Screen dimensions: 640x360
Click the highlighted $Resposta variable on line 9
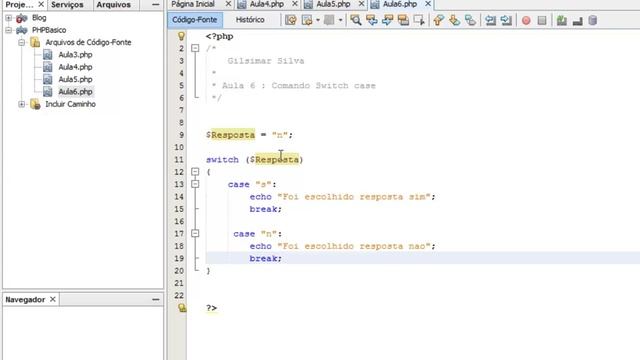[231, 135]
